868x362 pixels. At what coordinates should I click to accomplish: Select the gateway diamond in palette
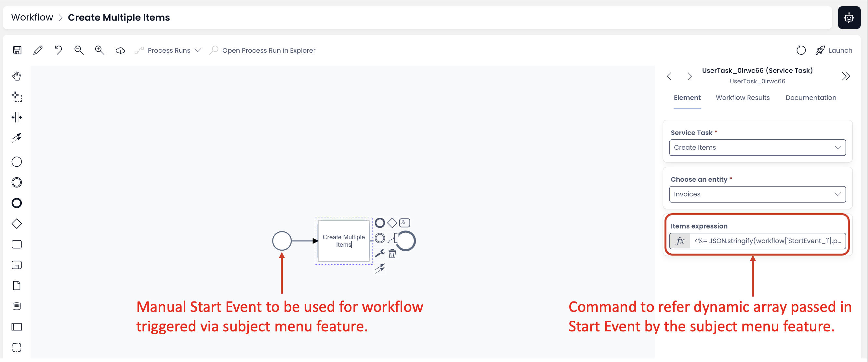[x=17, y=224]
